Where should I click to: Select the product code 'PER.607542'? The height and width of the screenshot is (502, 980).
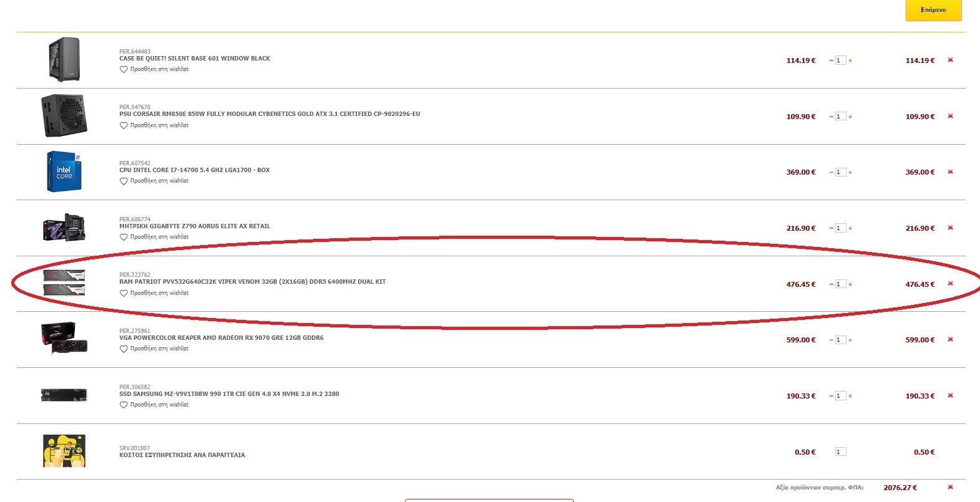135,163
